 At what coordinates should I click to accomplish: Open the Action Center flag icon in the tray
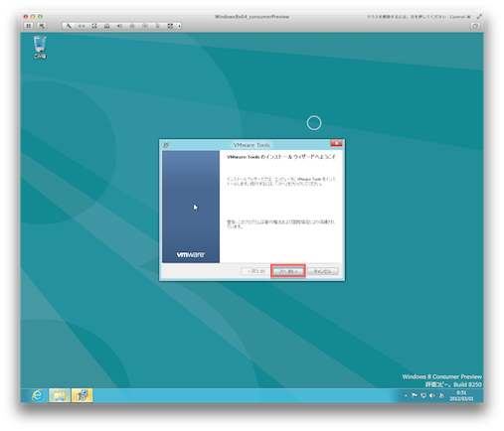point(415,395)
